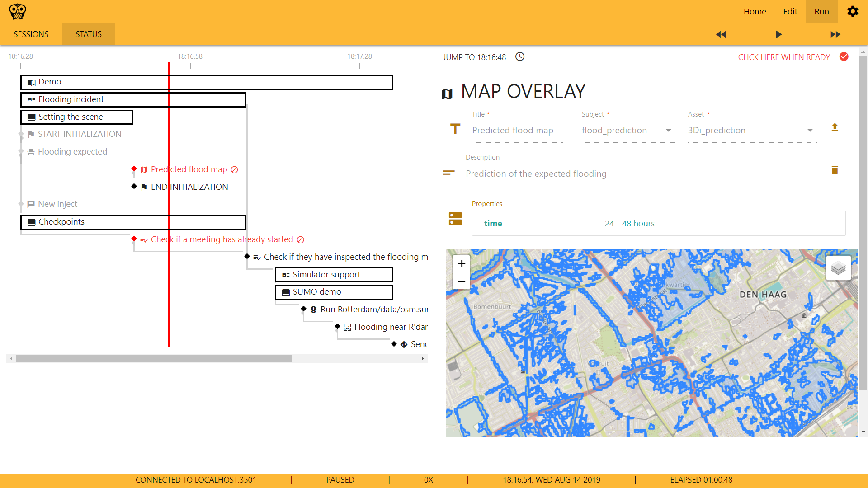Click the map zoom-in plus button
Image resolution: width=868 pixels, height=488 pixels.
(462, 264)
